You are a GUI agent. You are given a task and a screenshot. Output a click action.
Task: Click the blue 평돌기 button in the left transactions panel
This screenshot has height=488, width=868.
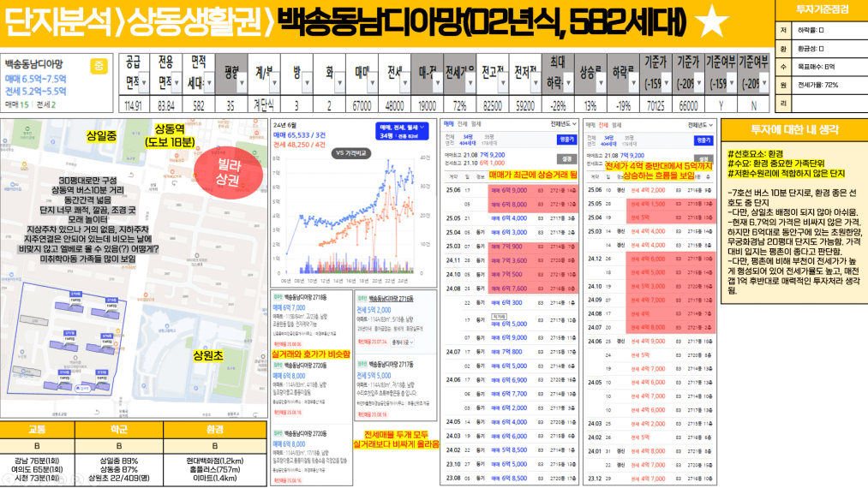click(x=567, y=140)
